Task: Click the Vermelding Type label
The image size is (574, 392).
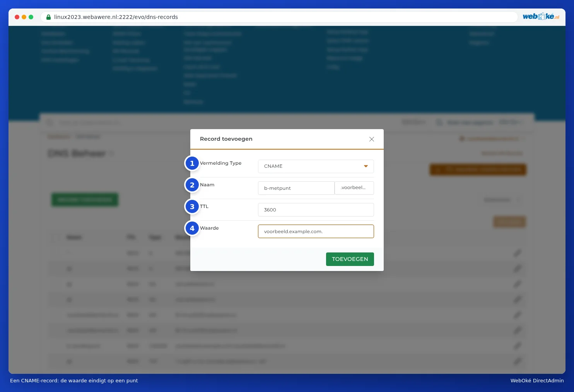Action: coord(220,163)
